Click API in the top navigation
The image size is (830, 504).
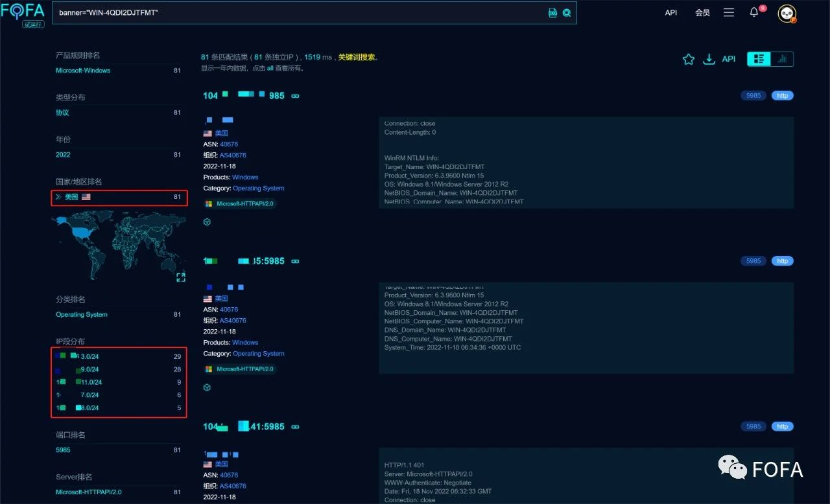671,12
